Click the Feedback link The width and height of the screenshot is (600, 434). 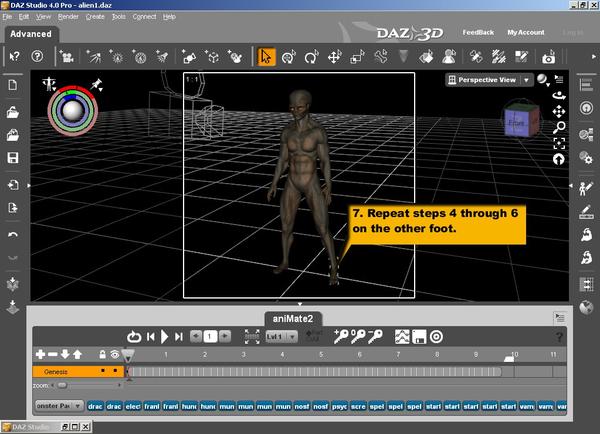tap(478, 33)
